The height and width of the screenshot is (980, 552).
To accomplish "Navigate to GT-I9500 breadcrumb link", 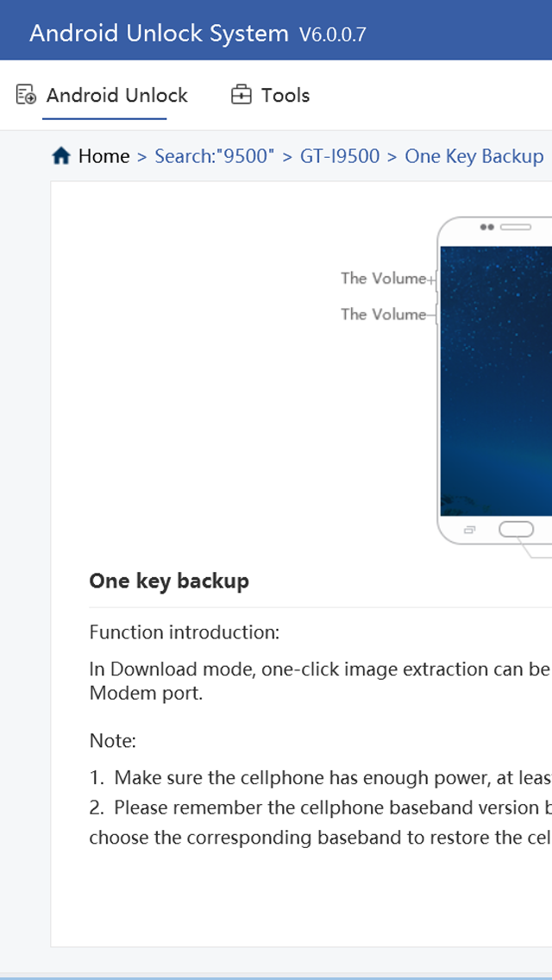I will click(x=340, y=156).
